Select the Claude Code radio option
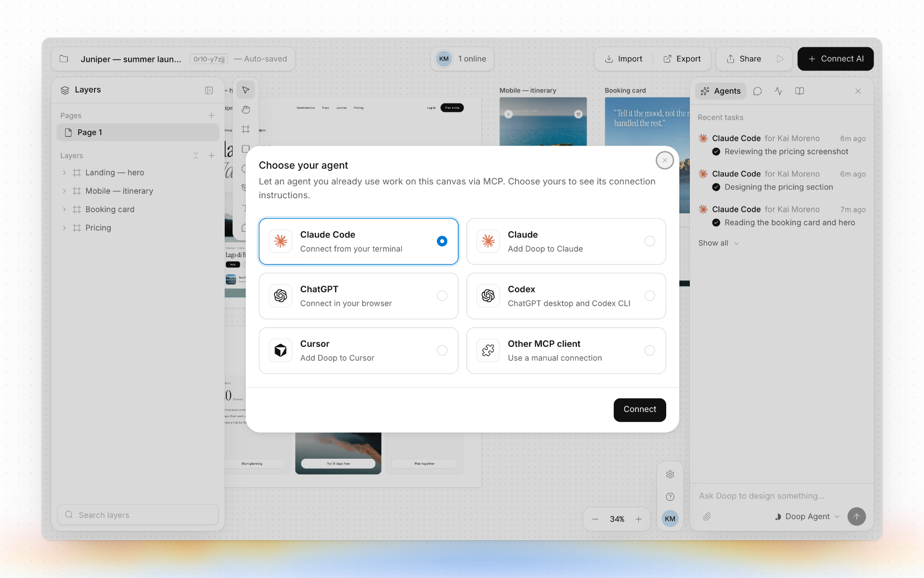Viewport: 924px width, 578px height. (x=359, y=241)
